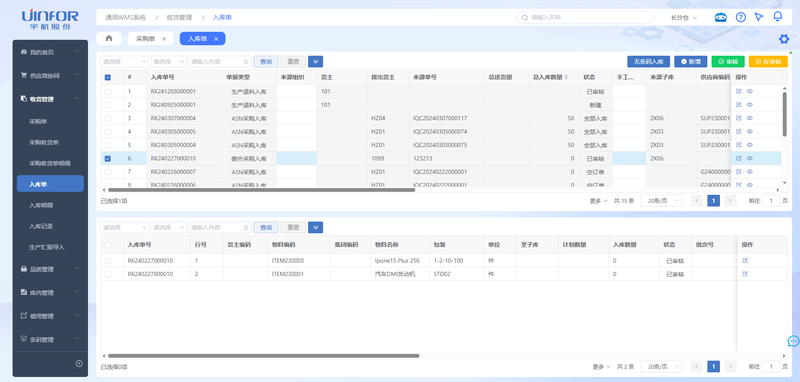
Task: Click the 无条码入库 button
Action: click(x=648, y=62)
